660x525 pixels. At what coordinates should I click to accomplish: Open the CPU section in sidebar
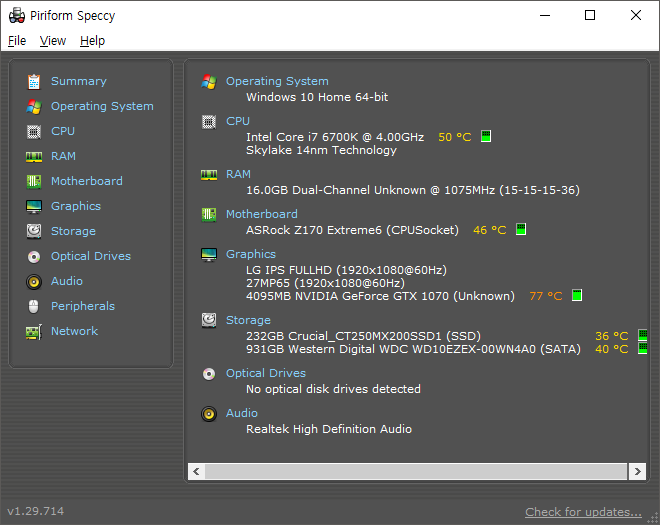coord(63,131)
